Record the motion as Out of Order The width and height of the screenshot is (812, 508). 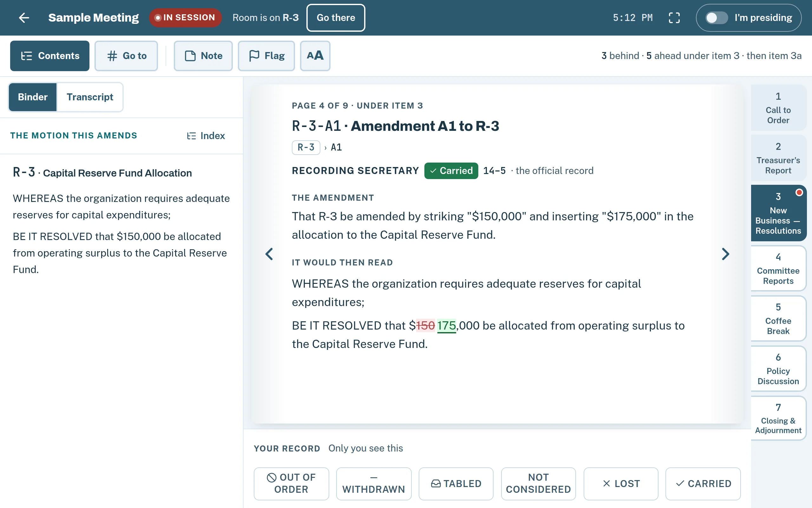click(x=291, y=484)
